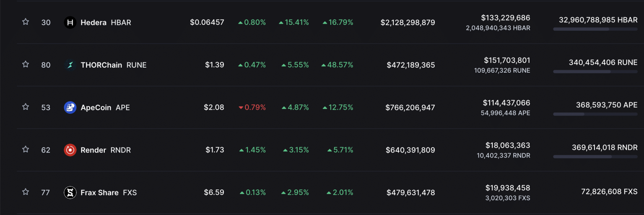Click the Render logo icon
This screenshot has width=644, height=215.
[70, 150]
